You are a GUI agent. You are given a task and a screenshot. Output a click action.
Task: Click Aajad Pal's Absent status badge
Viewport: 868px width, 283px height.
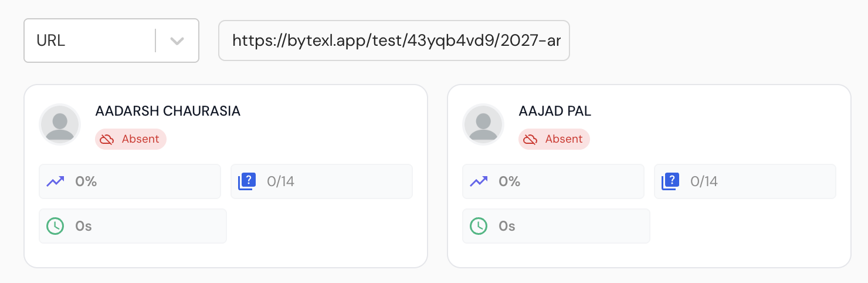pyautogui.click(x=554, y=139)
